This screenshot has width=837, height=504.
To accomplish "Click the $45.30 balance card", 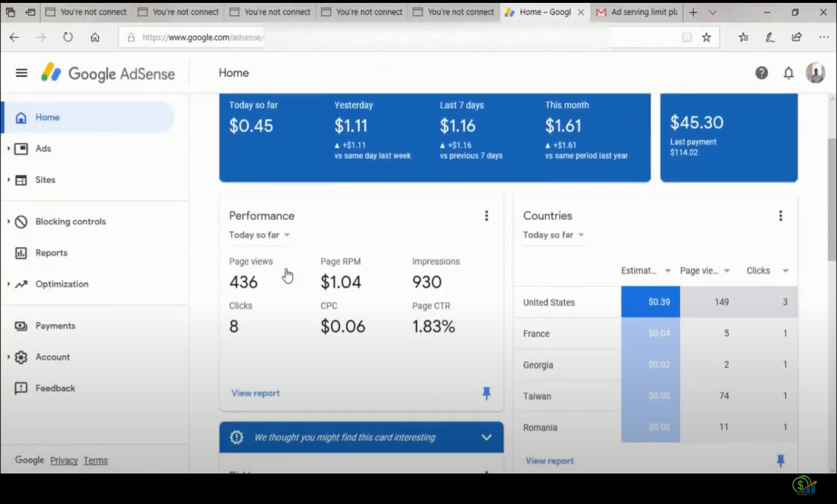I will coord(729,137).
